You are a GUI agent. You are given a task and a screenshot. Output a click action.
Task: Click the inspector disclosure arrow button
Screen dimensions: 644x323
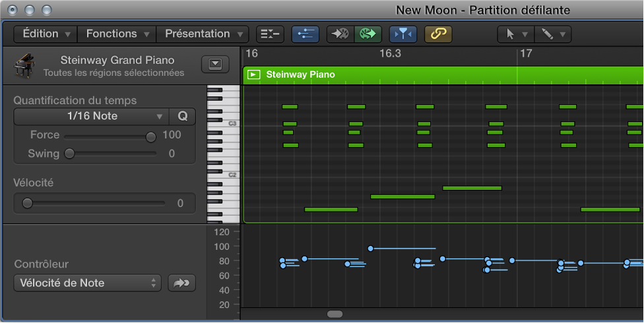tap(215, 65)
